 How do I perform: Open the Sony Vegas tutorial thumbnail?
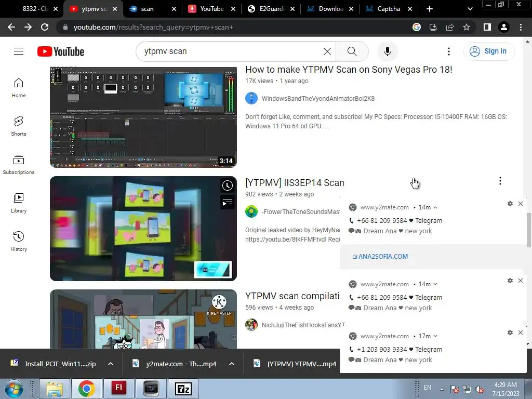point(143,117)
